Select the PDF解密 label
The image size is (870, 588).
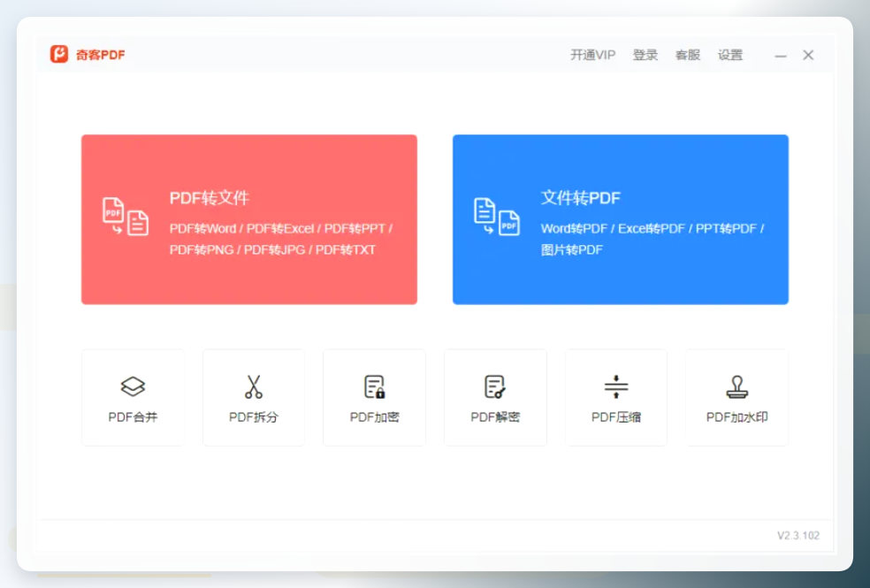click(x=495, y=417)
